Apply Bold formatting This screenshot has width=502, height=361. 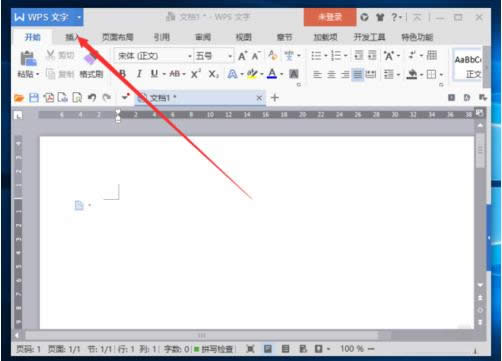(x=123, y=74)
